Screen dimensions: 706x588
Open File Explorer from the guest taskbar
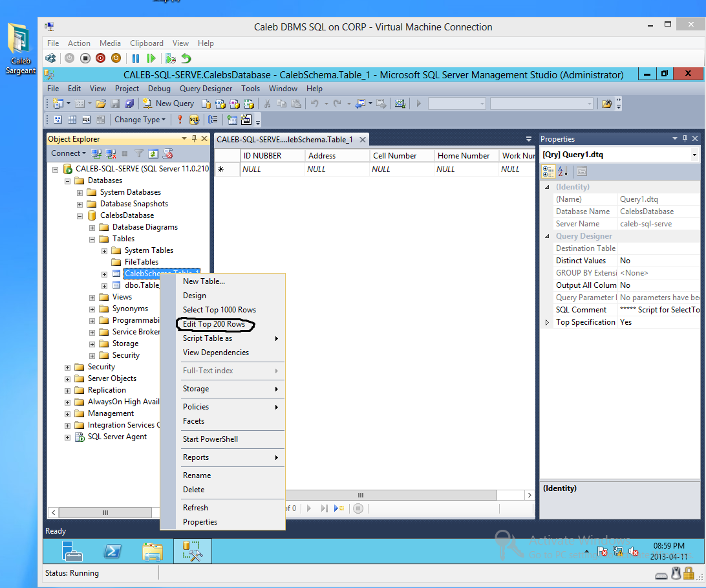(x=153, y=551)
